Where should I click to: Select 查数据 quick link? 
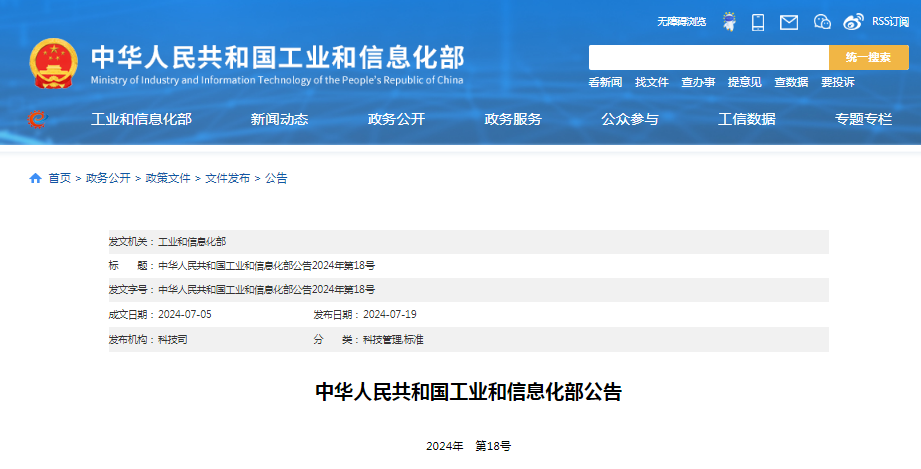(x=791, y=82)
